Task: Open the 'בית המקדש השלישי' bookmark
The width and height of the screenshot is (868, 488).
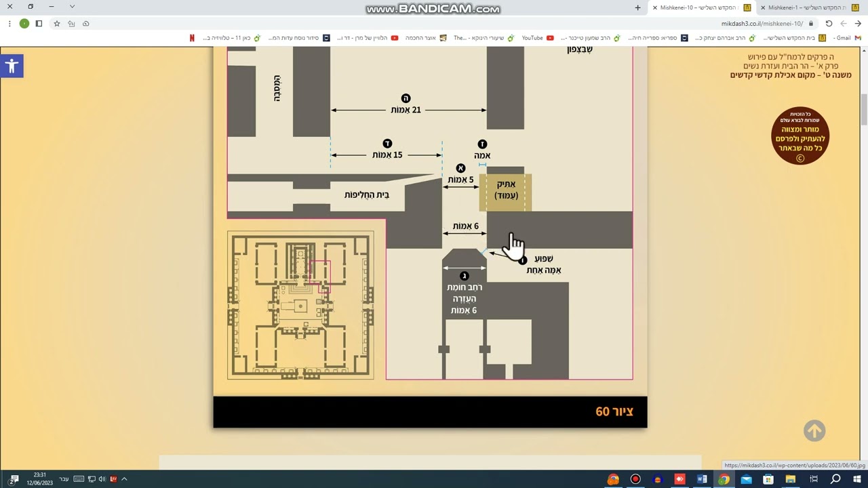Action: (794, 38)
